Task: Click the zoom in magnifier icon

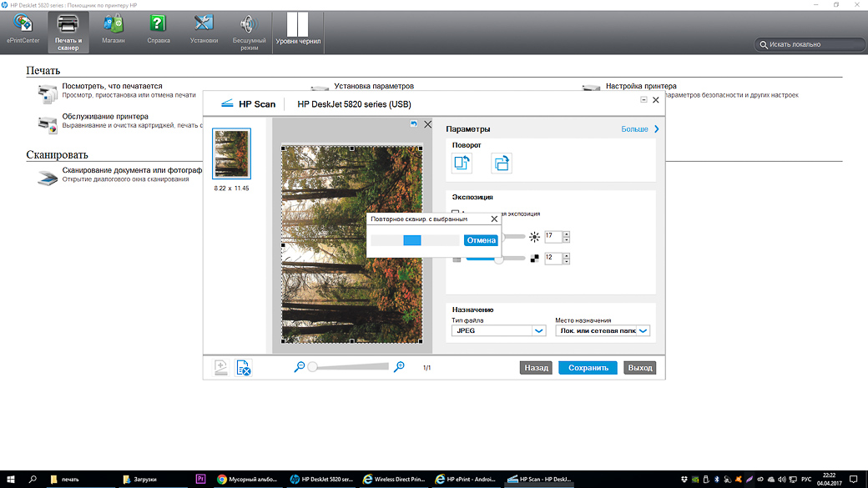Action: (x=399, y=366)
